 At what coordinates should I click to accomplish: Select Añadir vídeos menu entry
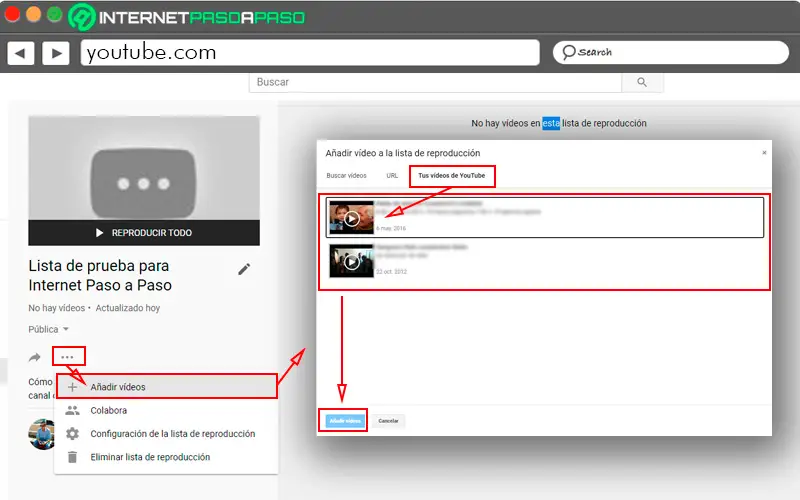[166, 387]
